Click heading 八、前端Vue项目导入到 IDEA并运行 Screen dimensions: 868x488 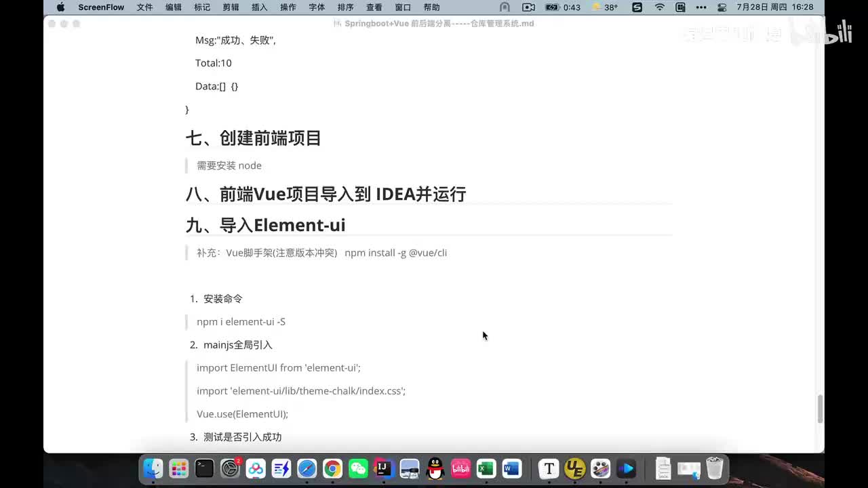tap(326, 194)
